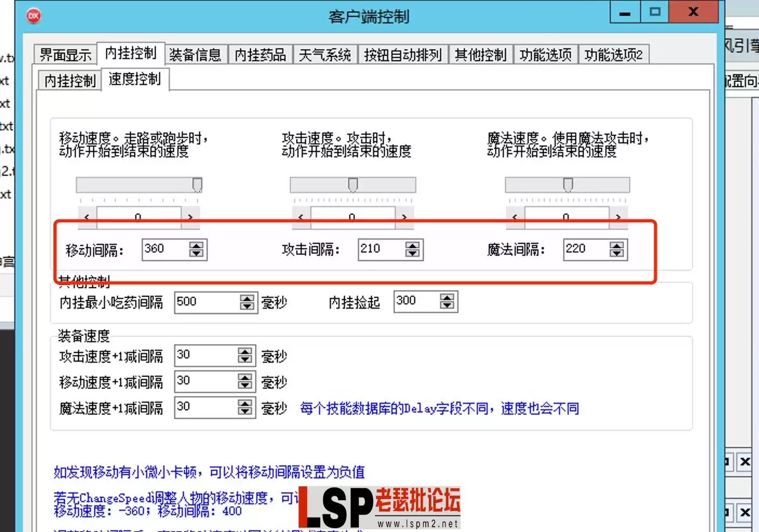Image resolution: width=759 pixels, height=532 pixels.
Task: Click the 移动间隔 spinner arrows
Action: 197,249
